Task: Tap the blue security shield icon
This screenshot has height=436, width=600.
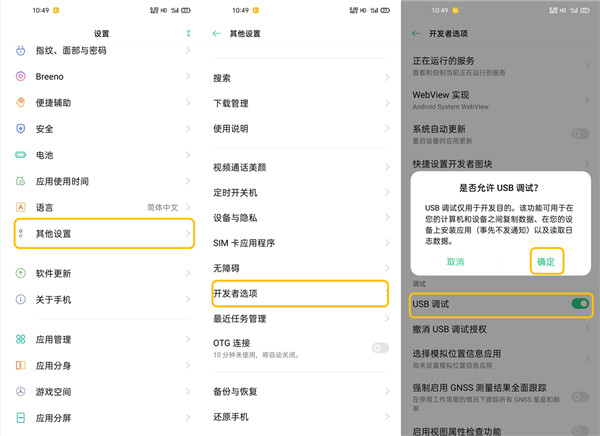Action: 21,129
